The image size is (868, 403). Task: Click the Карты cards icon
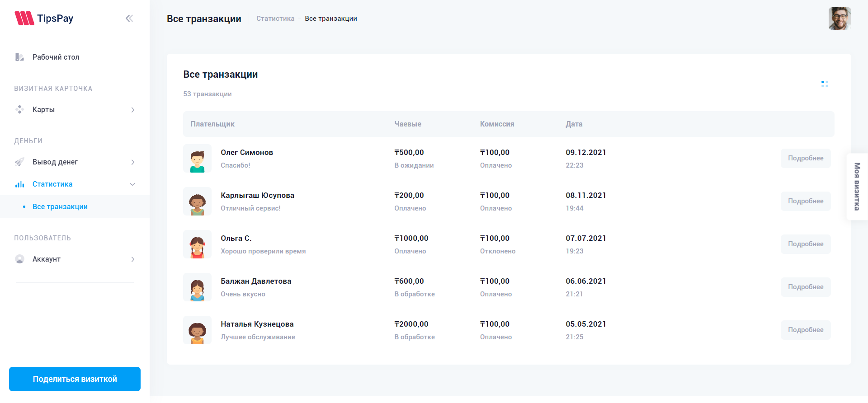pos(19,109)
